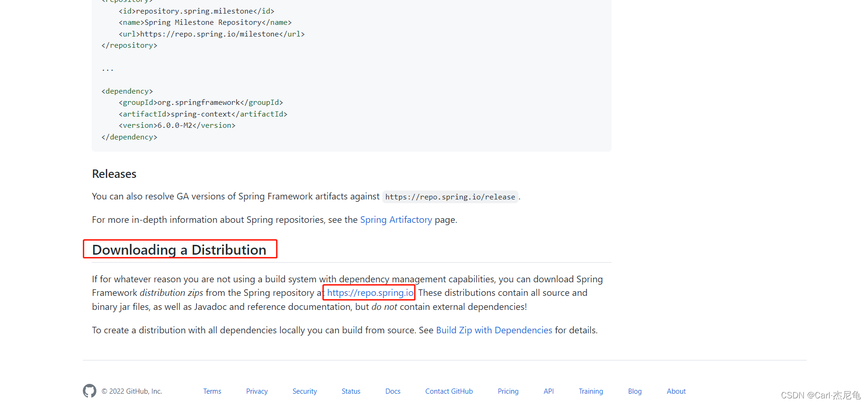868x404 pixels.
Task: Click the opening <dependency> tag line
Action: [x=127, y=91]
